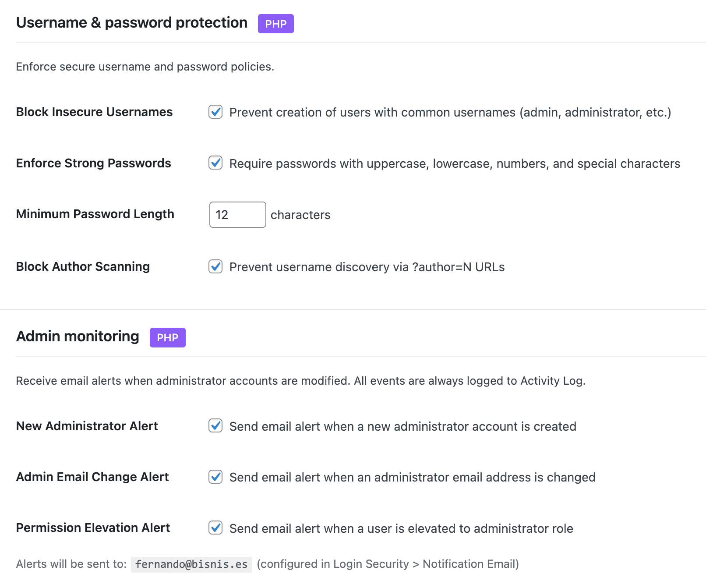Focus the Minimum Password Length number field
Viewport: 706px width, 588px height.
[237, 215]
